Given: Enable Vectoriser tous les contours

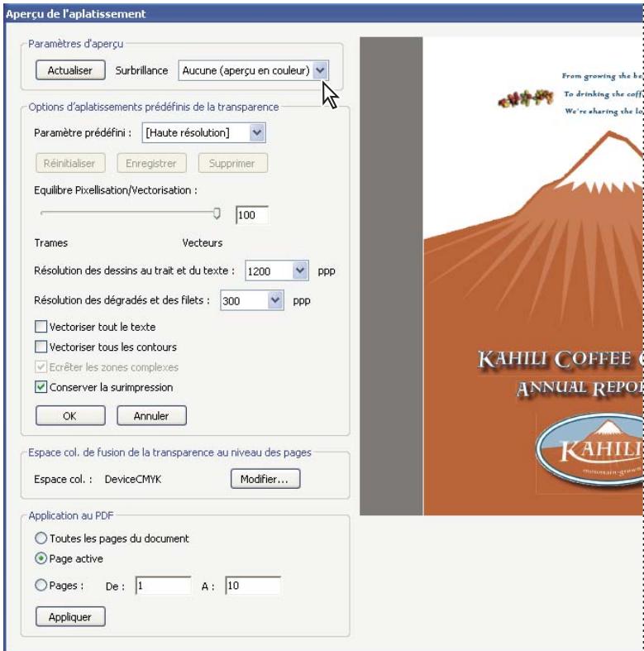Looking at the screenshot, I should click(41, 347).
